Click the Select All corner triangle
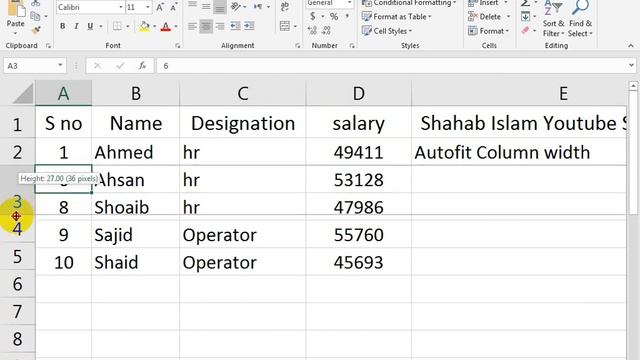This screenshot has width=640, height=360. 23,93
